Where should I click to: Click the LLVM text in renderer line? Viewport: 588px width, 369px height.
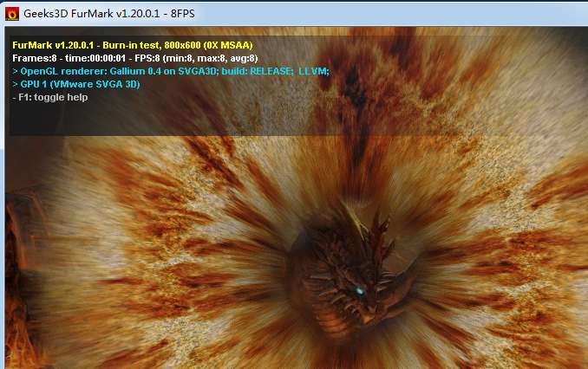pos(313,71)
